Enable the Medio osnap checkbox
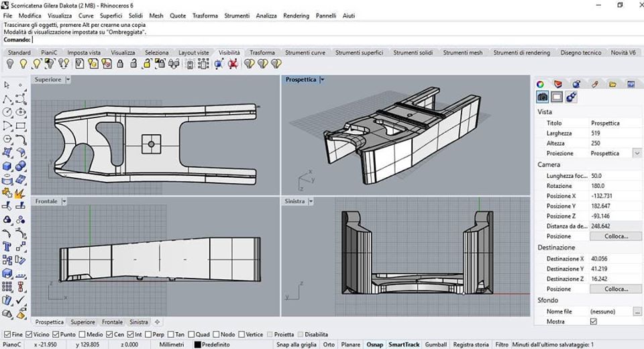Viewport: 644px width, 349px height. [81, 334]
